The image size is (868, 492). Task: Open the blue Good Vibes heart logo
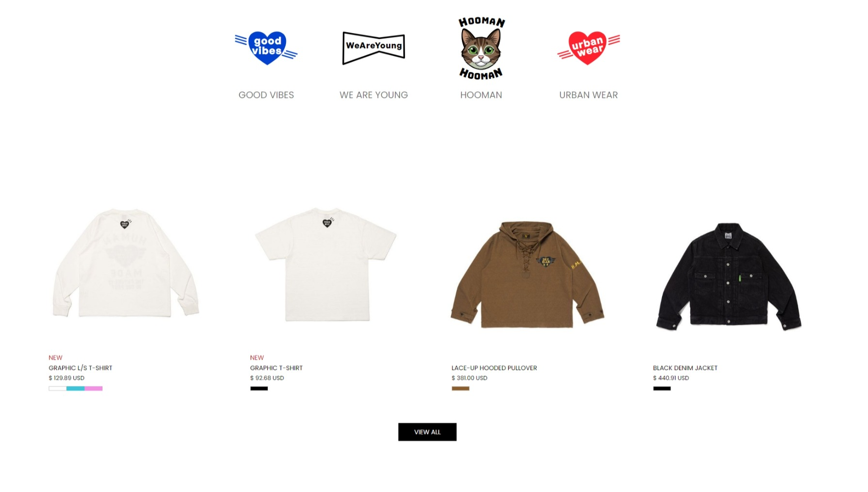click(x=266, y=48)
